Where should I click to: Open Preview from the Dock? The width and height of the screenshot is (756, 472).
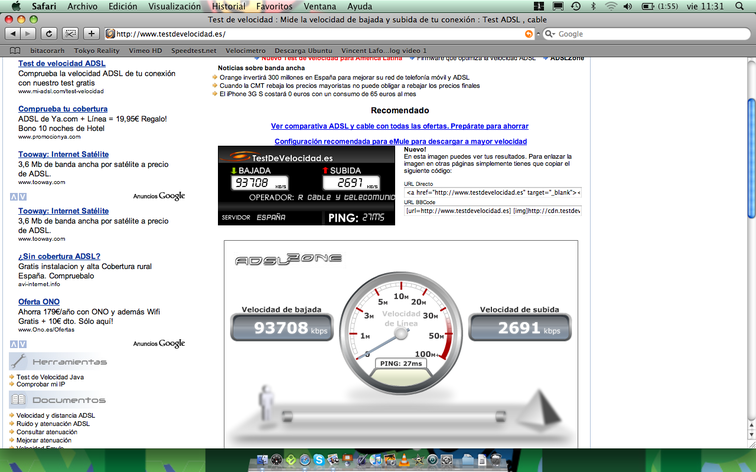pos(333,460)
